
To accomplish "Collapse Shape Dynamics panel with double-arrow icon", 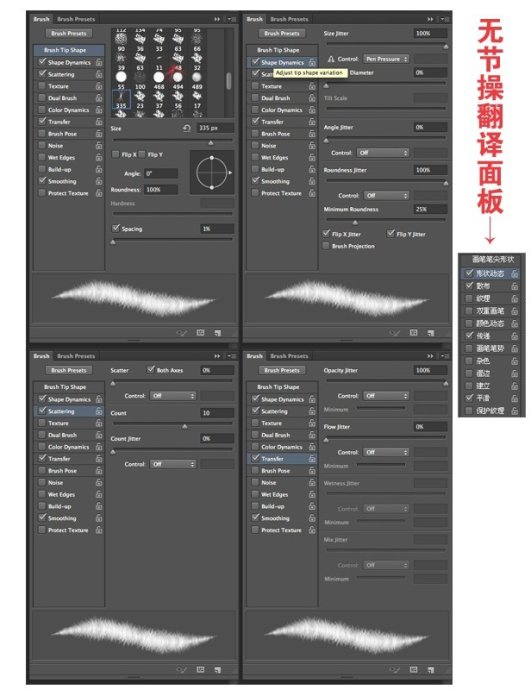I will 430,19.
